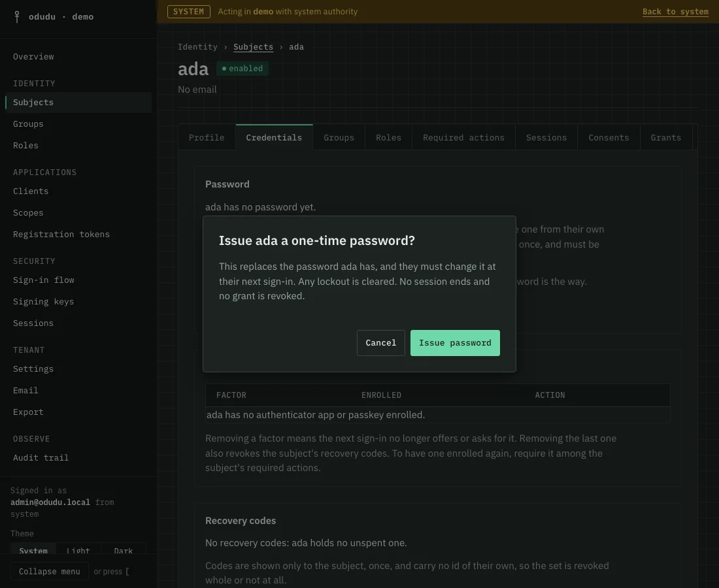Open Sessions under Security in sidebar
The width and height of the screenshot is (719, 588).
pyautogui.click(x=78, y=323)
